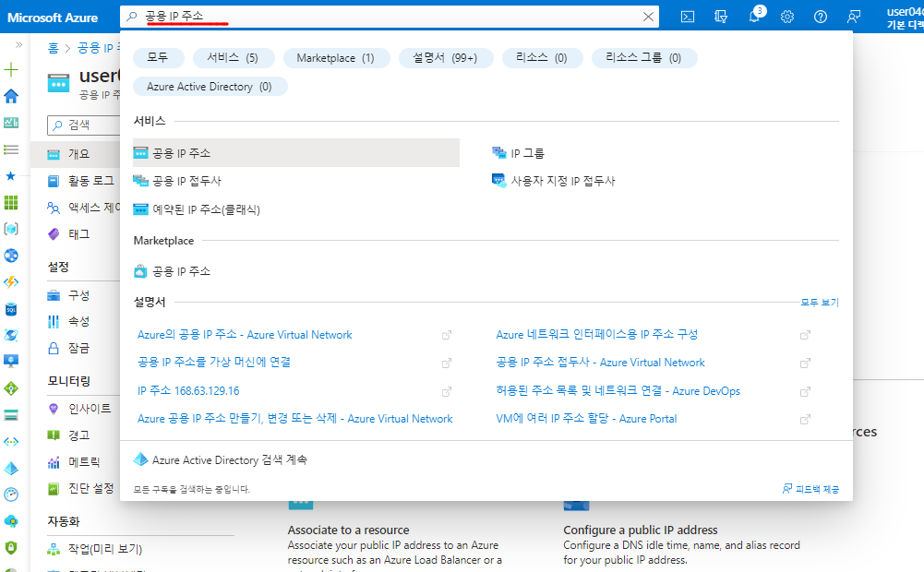924x572 pixels.
Task: Open the portal settings gear icon
Action: click(787, 17)
